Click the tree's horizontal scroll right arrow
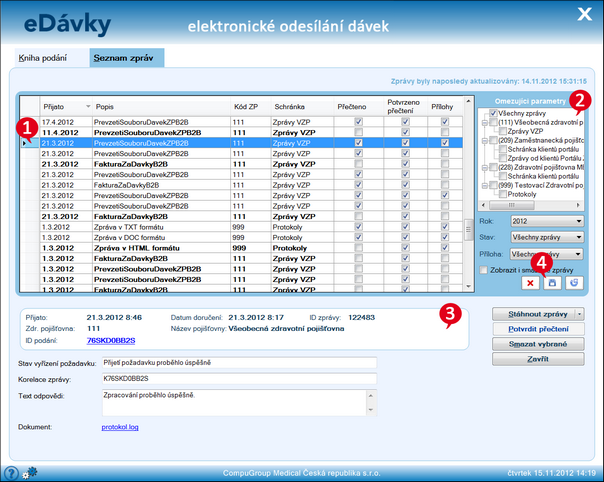The width and height of the screenshot is (604, 482). pos(578,205)
